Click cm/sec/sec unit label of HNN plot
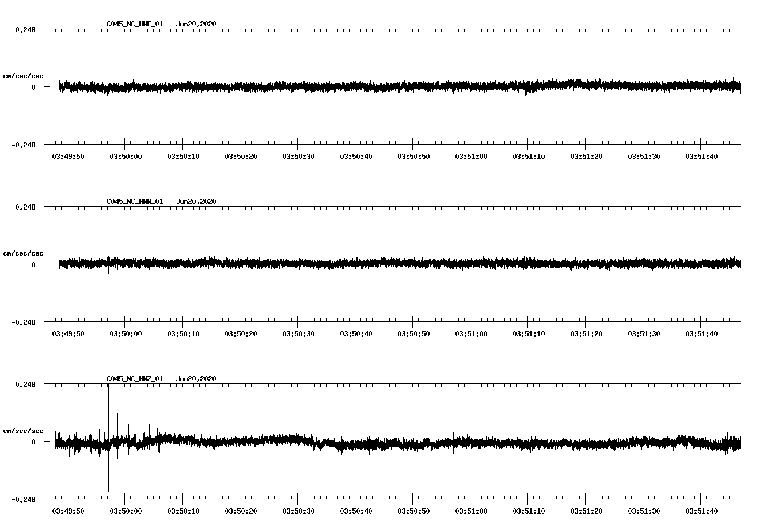The image size is (782, 532). 23,253
